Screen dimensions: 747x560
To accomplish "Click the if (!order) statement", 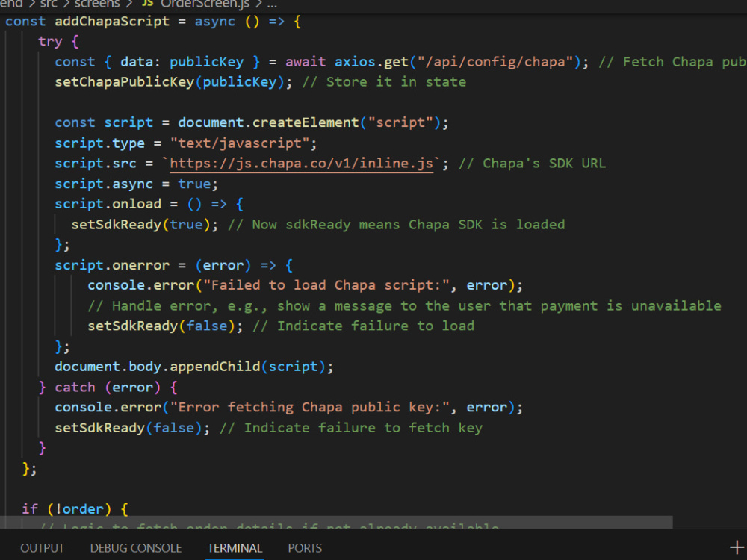I will pyautogui.click(x=75, y=509).
